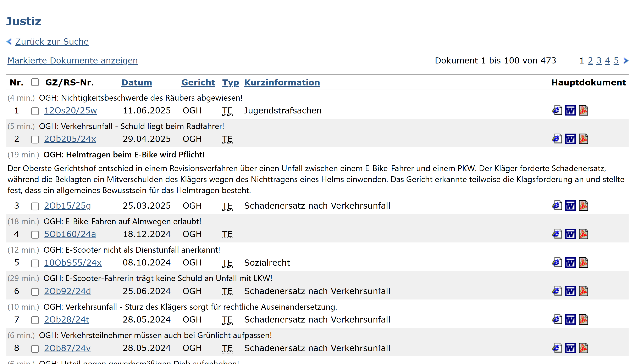This screenshot has width=635, height=364.
Task: Sort results by Gericht column
Action: [x=198, y=83]
